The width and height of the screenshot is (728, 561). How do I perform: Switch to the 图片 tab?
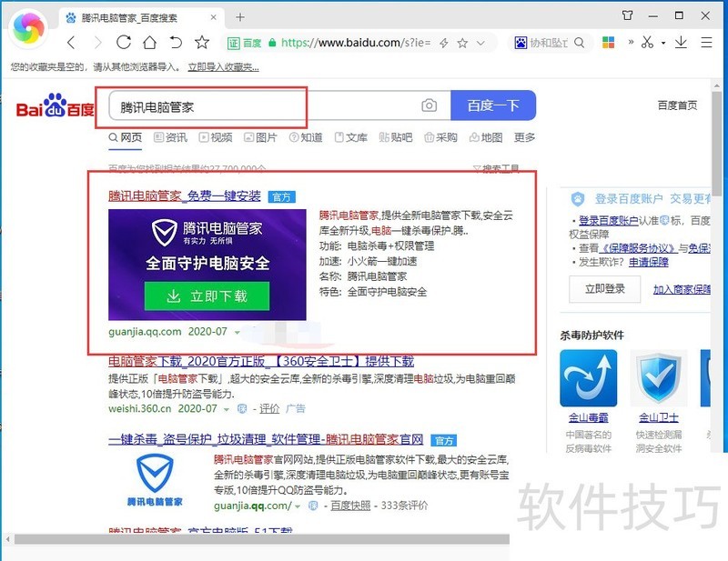pos(260,137)
